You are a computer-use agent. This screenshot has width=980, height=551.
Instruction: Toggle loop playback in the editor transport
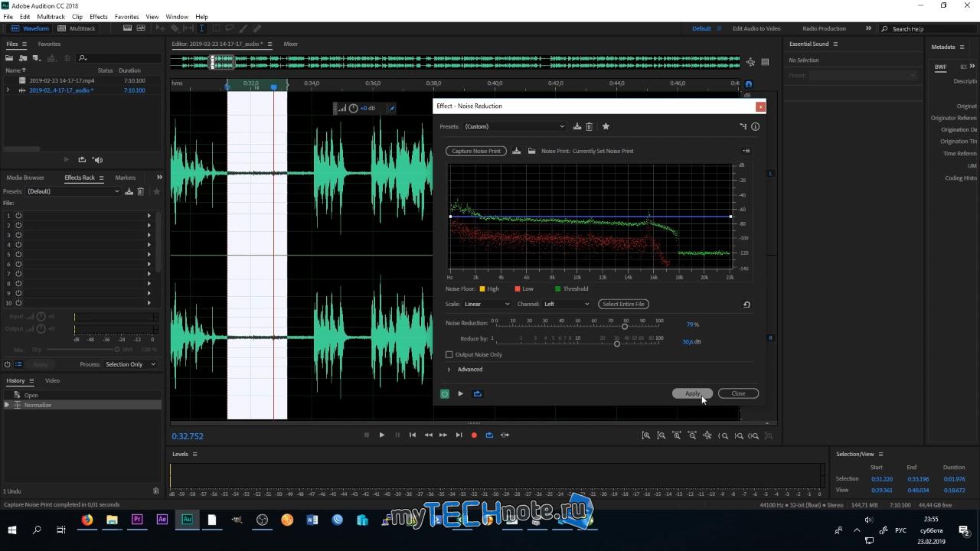[x=489, y=435]
